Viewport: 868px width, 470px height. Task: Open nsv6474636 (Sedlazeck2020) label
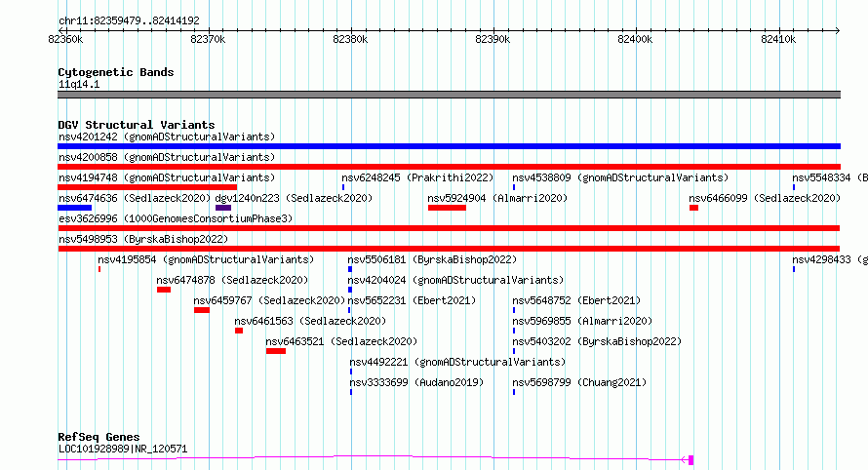click(x=135, y=198)
